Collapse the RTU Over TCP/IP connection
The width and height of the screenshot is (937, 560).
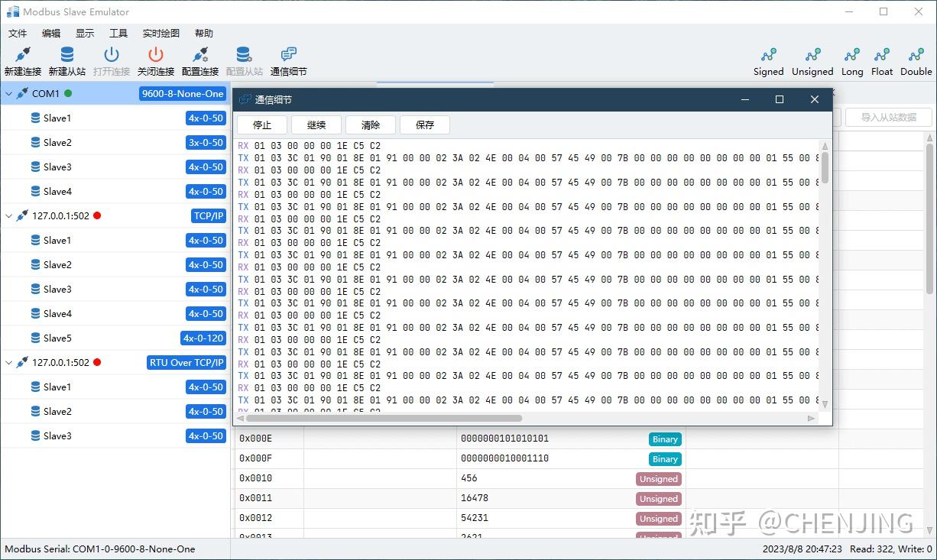click(9, 362)
